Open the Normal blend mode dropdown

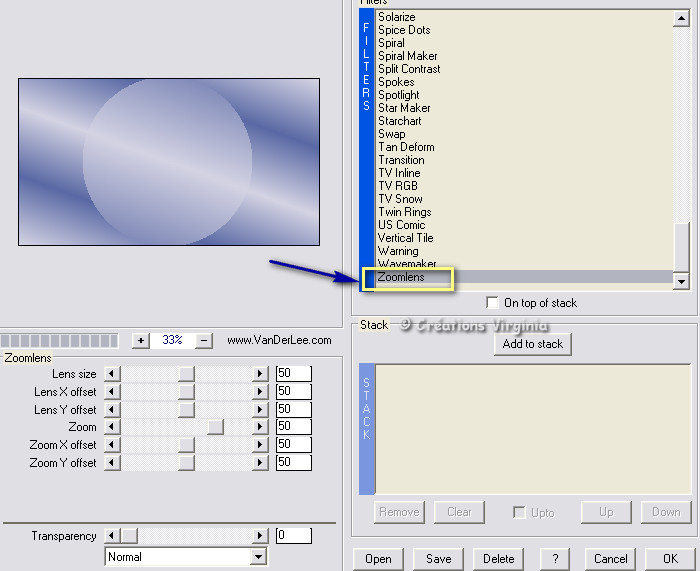point(259,557)
